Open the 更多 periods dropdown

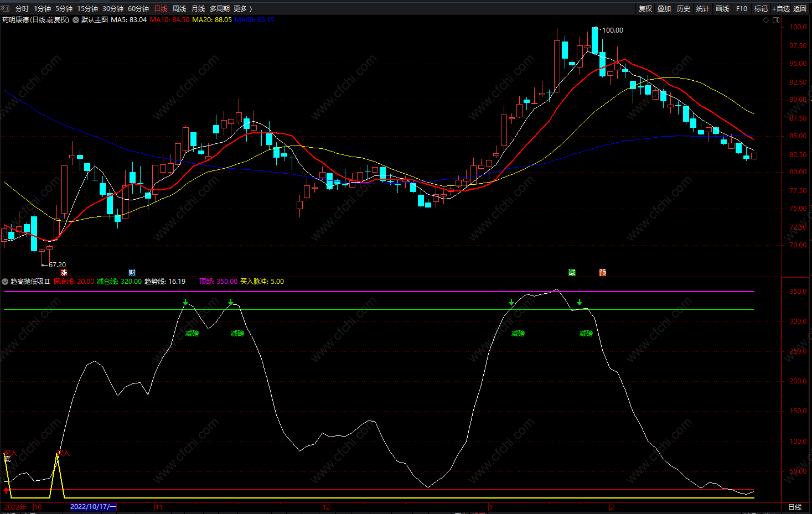(242, 9)
